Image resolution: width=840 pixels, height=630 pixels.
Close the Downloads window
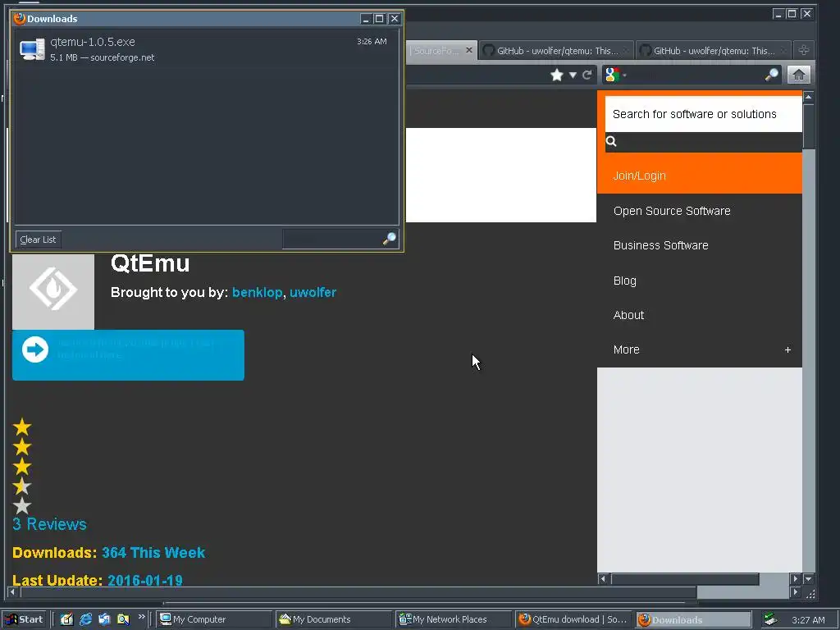(x=395, y=19)
